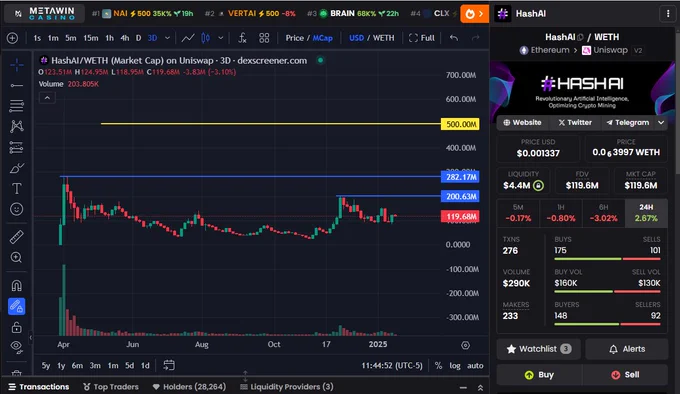Viewport: 680px width, 394px height.
Task: Switch to line chart style
Action: tap(188, 38)
